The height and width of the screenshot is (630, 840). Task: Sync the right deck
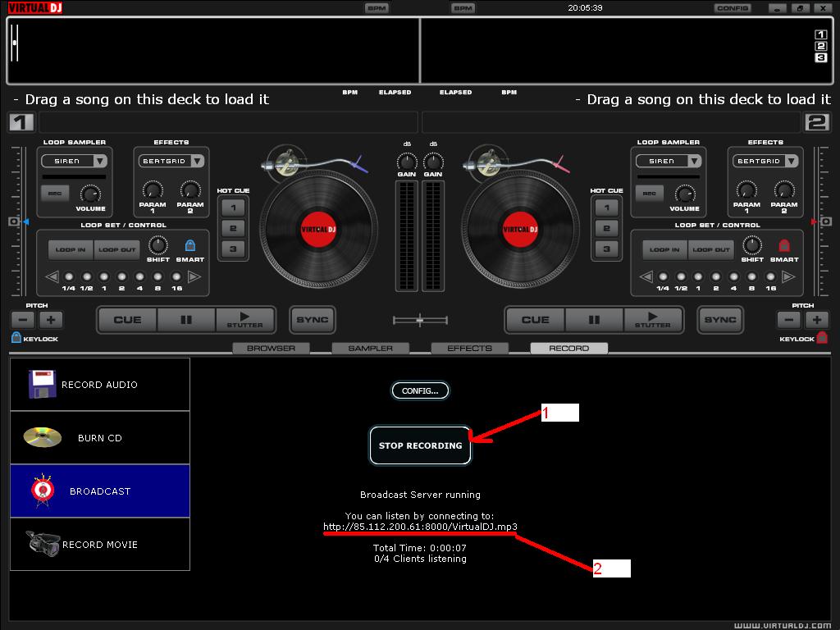point(720,320)
